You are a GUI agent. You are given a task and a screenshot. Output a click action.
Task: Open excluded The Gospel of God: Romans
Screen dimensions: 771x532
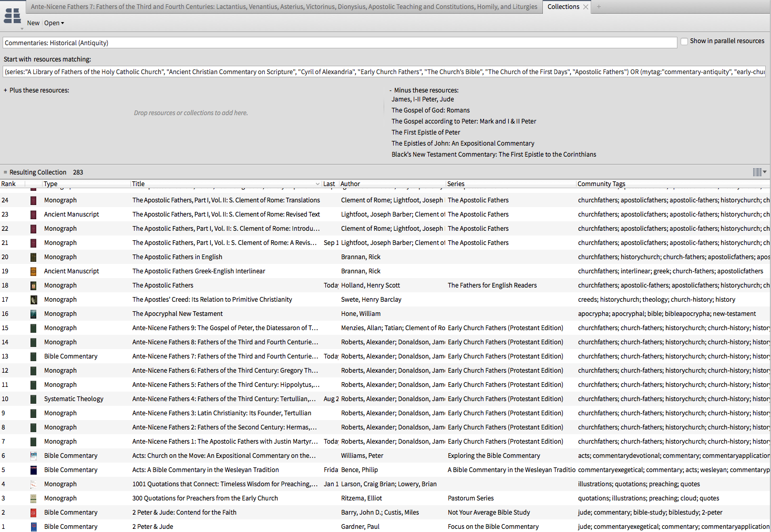pos(430,110)
